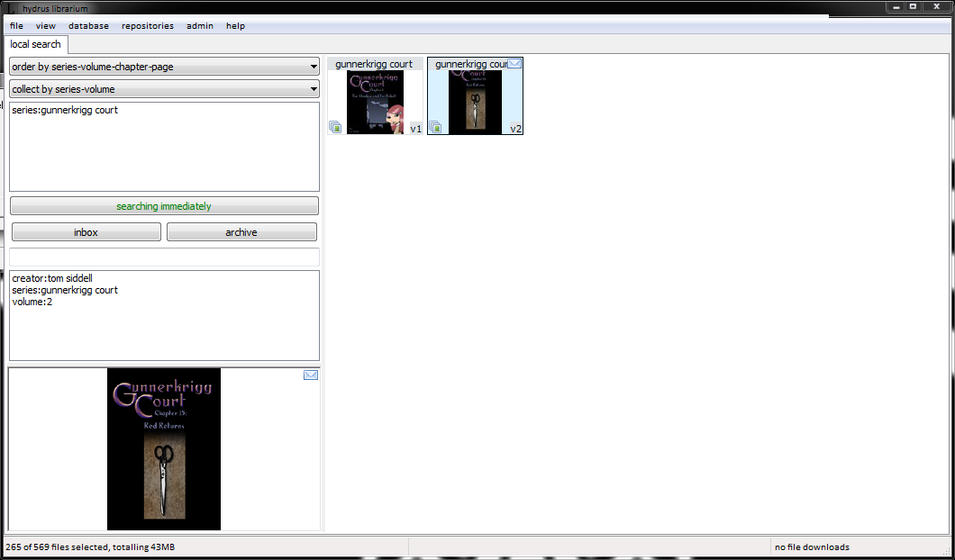This screenshot has width=955, height=560.
Task: Select series:gunnerkrigg court search predicate
Action: tap(65, 111)
